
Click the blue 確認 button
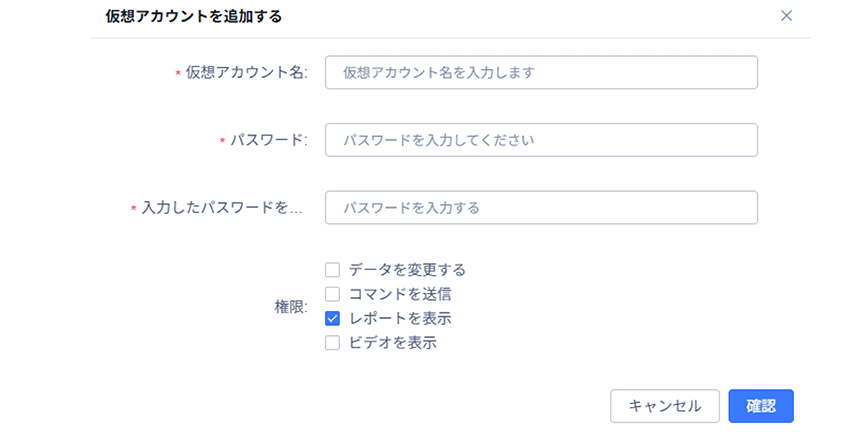(761, 406)
